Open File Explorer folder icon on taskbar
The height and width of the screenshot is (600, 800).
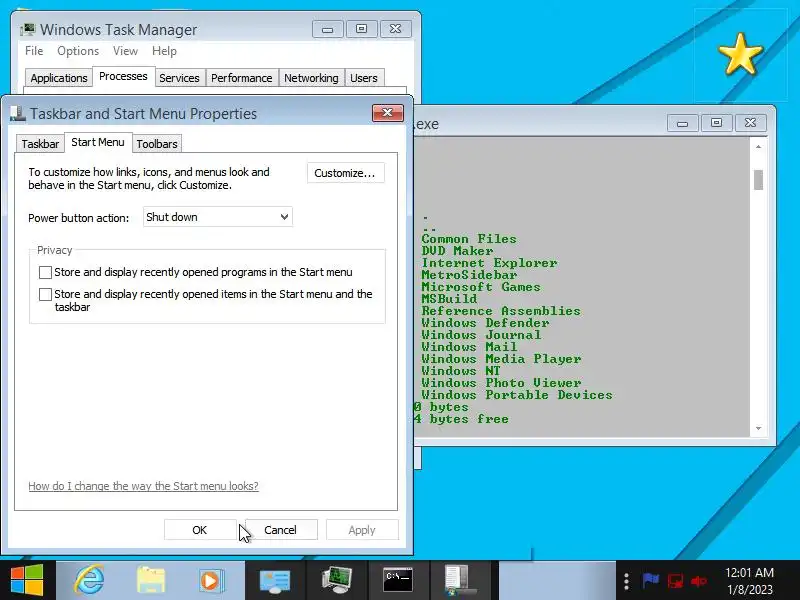click(x=151, y=580)
